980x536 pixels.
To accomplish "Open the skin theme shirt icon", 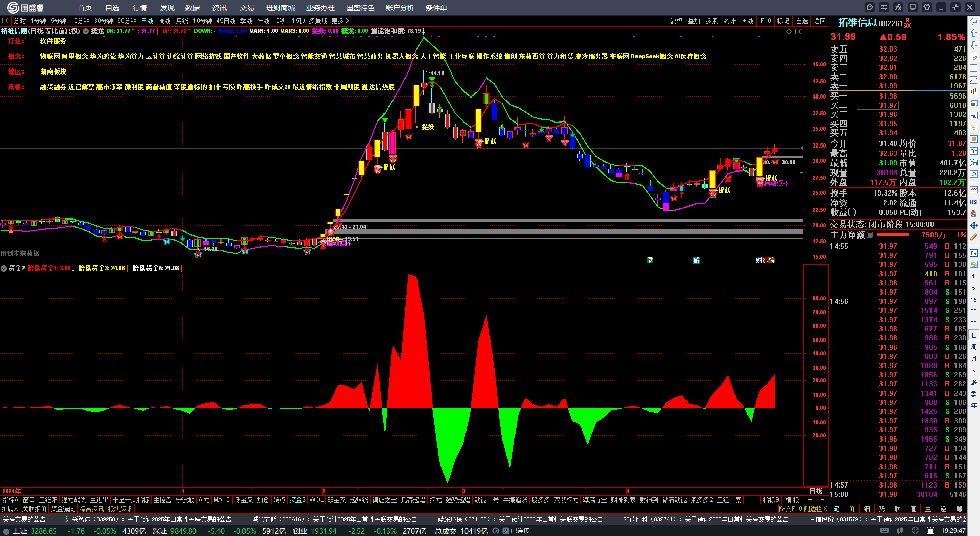I will [x=927, y=7].
